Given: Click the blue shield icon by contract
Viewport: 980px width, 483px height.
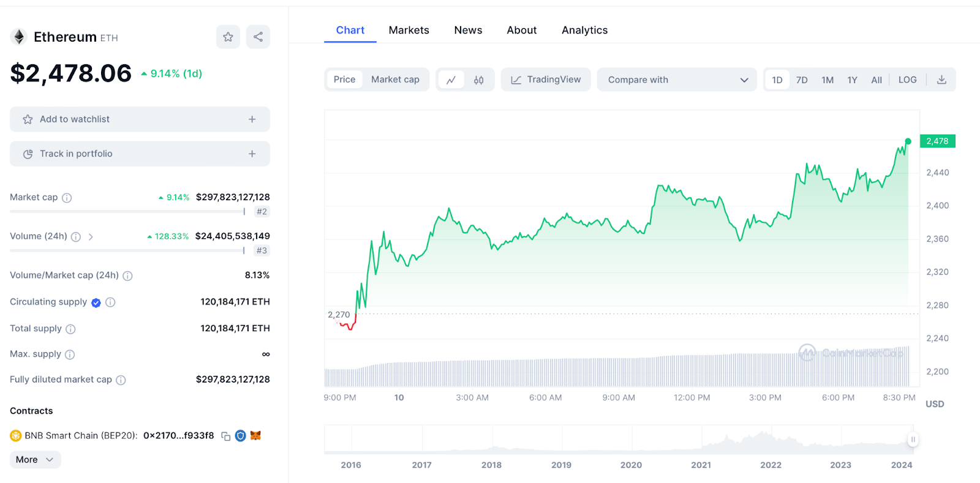Looking at the screenshot, I should (241, 436).
